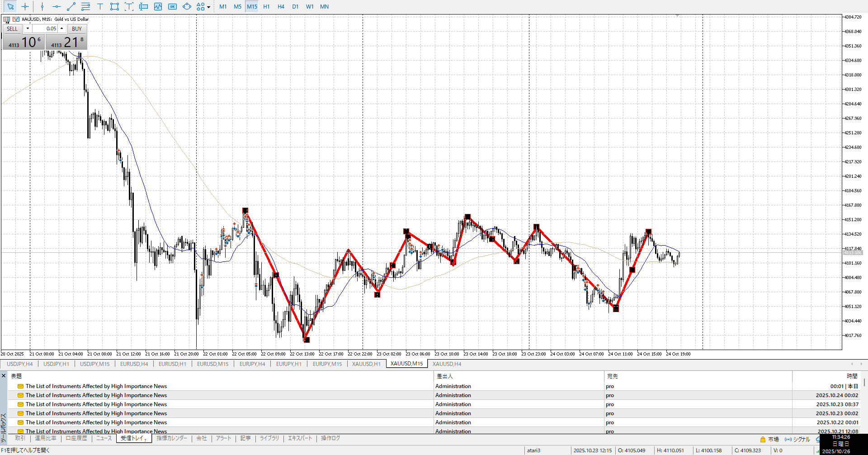Decrease lot volume with down arrow

point(28,28)
